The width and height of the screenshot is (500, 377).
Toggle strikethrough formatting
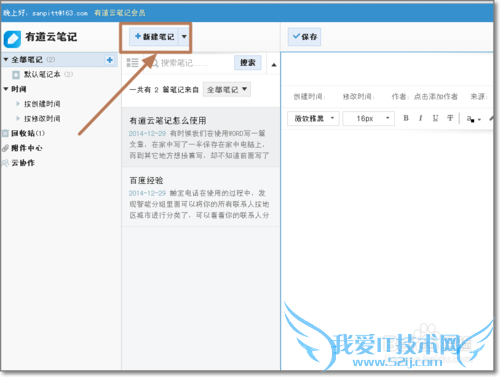click(x=450, y=118)
